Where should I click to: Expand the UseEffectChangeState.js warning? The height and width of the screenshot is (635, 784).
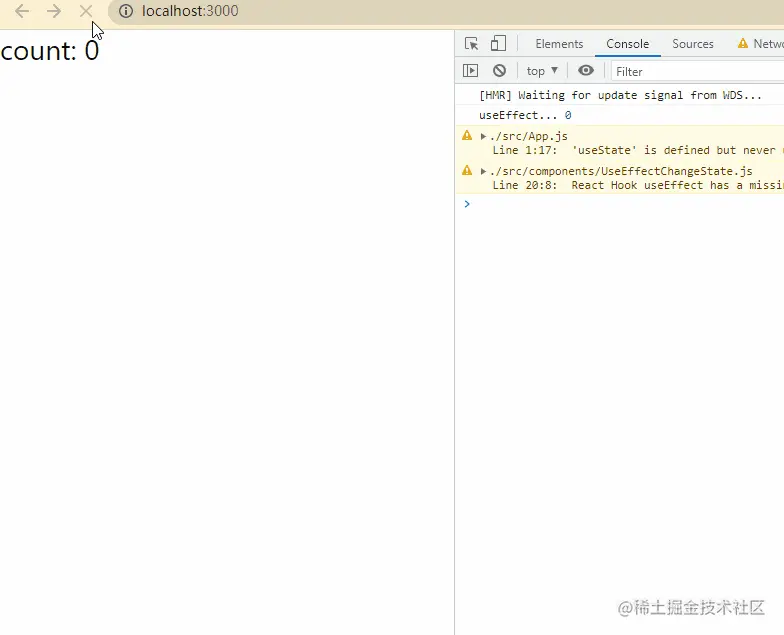click(x=483, y=171)
